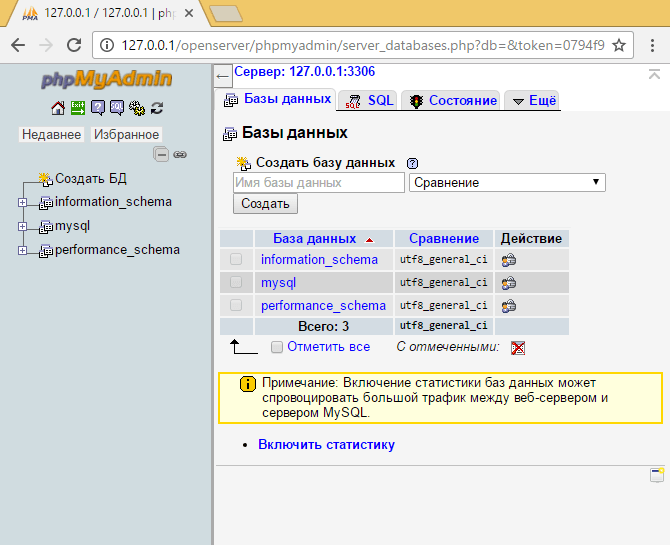The height and width of the screenshot is (545, 670).
Task: Expand mysql node in navigation tree
Action: pos(23,227)
